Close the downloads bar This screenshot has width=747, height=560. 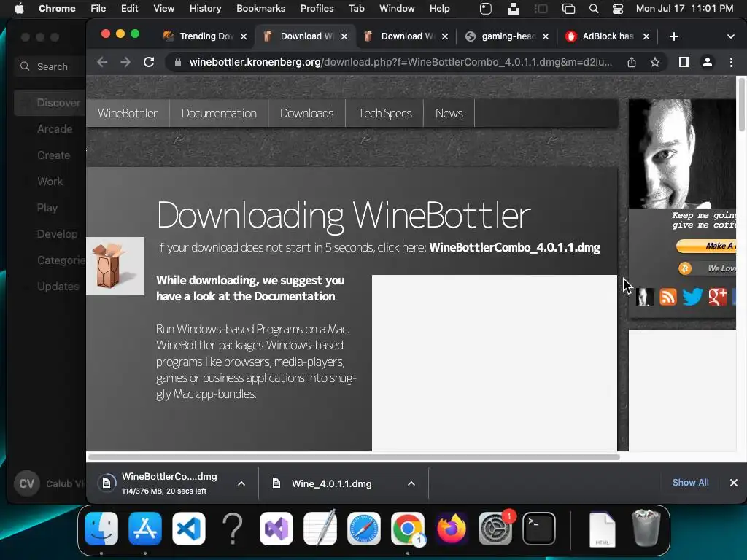click(734, 483)
